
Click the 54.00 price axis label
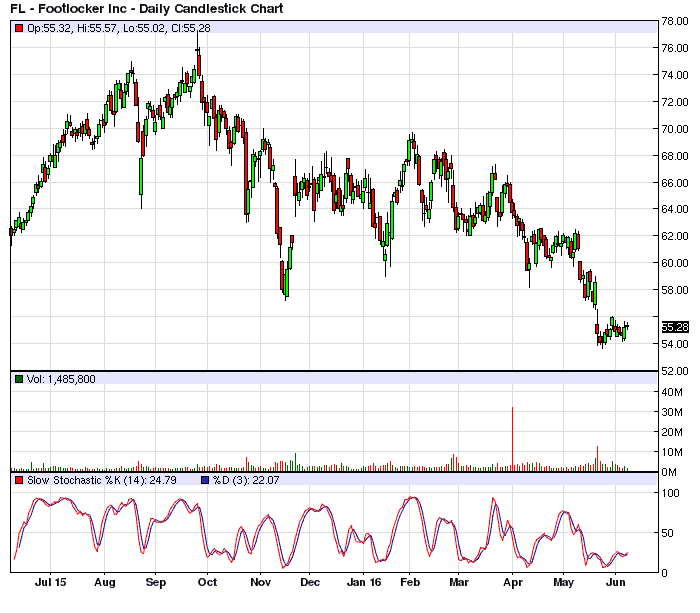675,344
